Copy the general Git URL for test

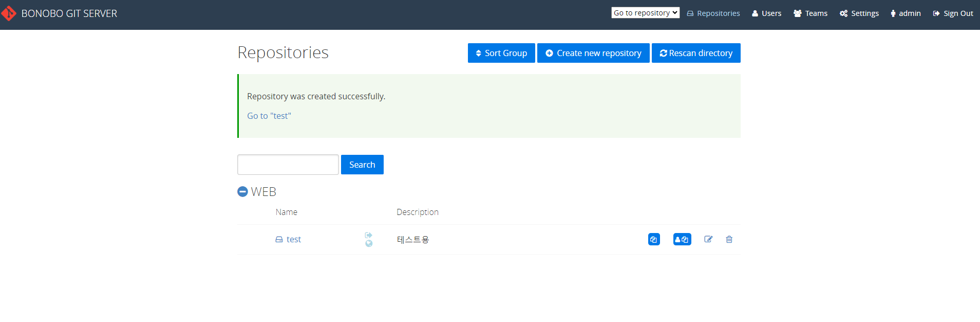654,239
